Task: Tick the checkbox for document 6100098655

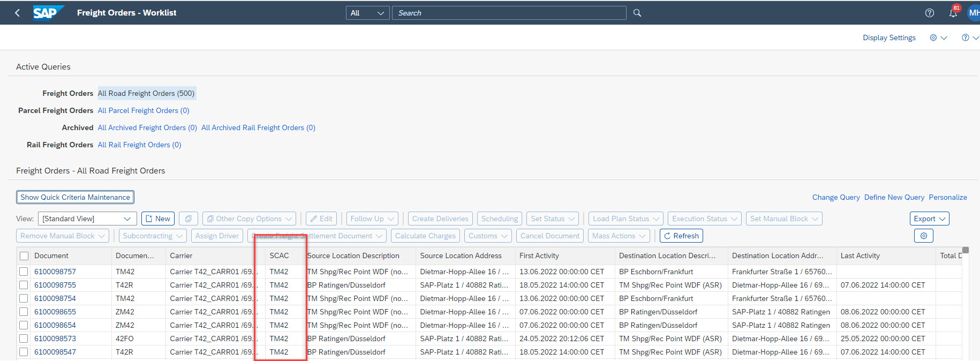Action: pyautogui.click(x=24, y=312)
